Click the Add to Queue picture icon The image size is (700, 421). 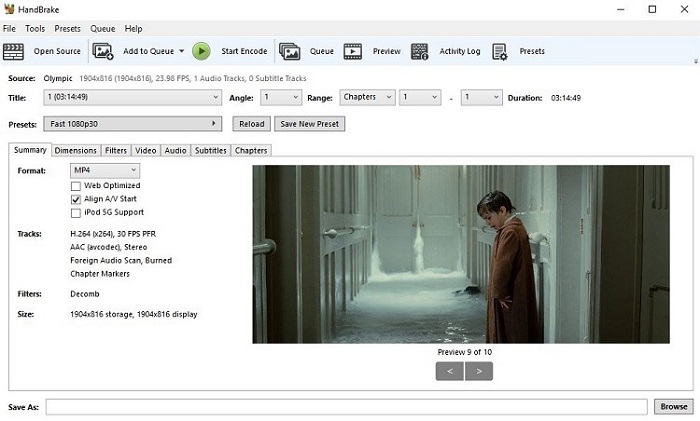tap(103, 51)
